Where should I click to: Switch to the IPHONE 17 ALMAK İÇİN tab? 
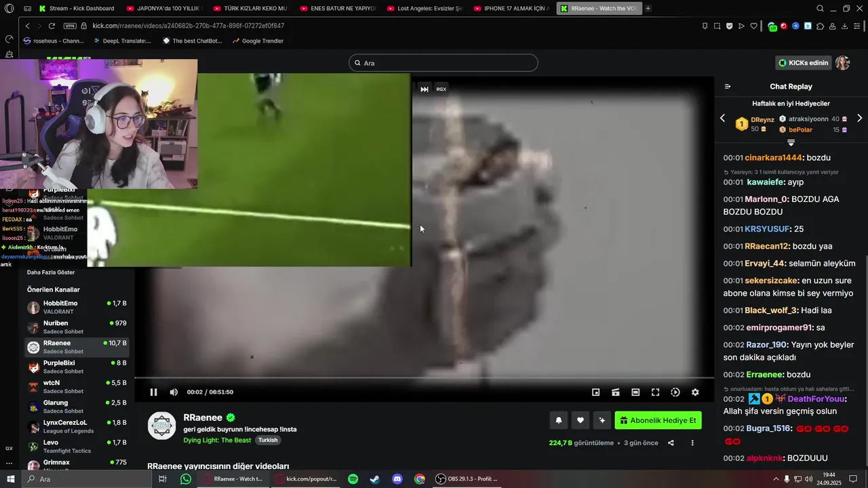511,8
